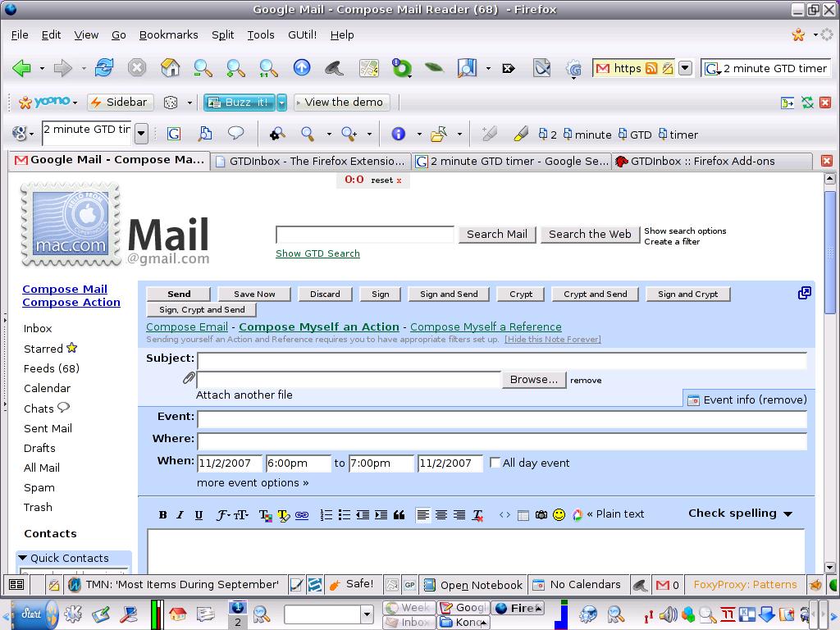This screenshot has width=840, height=630.
Task: Click Save Now button
Action: pyautogui.click(x=254, y=294)
